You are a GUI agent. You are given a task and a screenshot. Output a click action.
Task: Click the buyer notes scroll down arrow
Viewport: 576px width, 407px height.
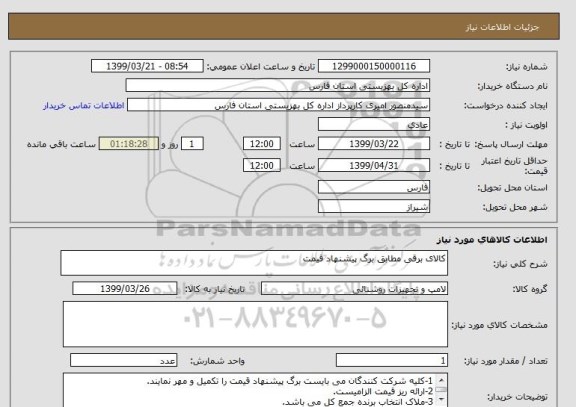point(442,399)
